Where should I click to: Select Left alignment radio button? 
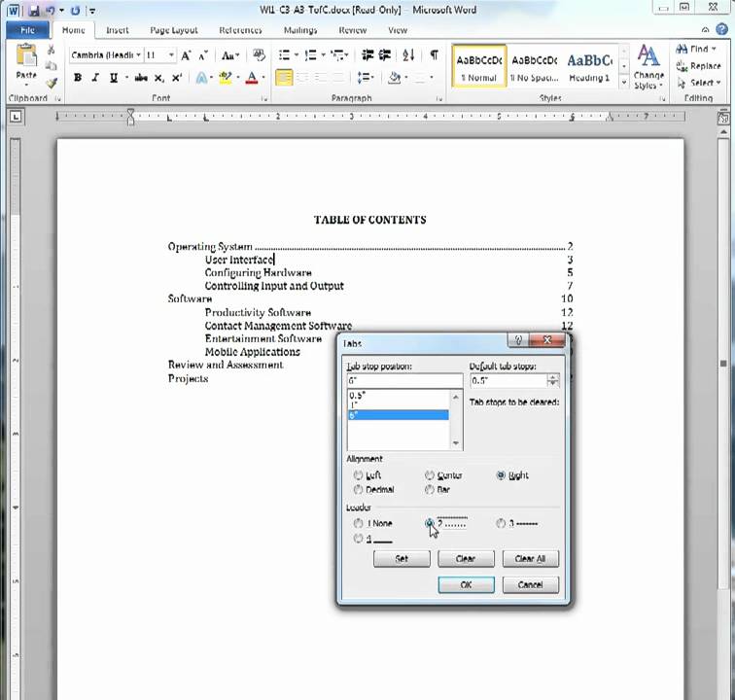click(x=358, y=475)
